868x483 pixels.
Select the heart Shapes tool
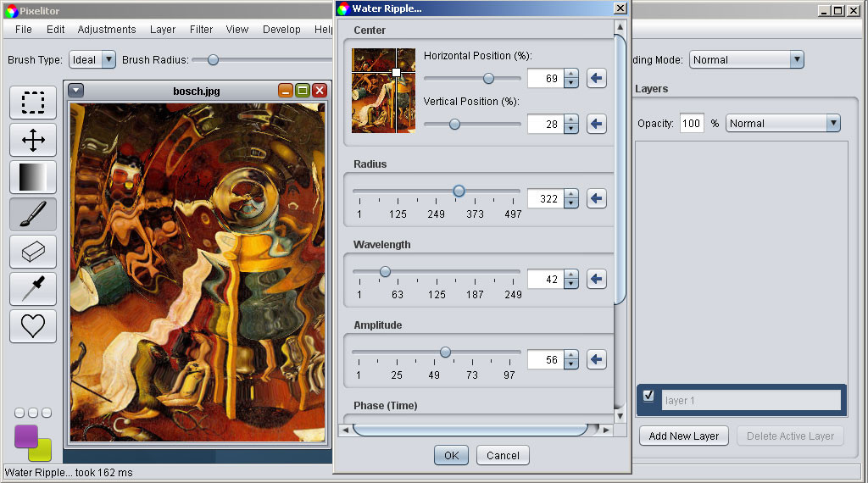[x=33, y=326]
